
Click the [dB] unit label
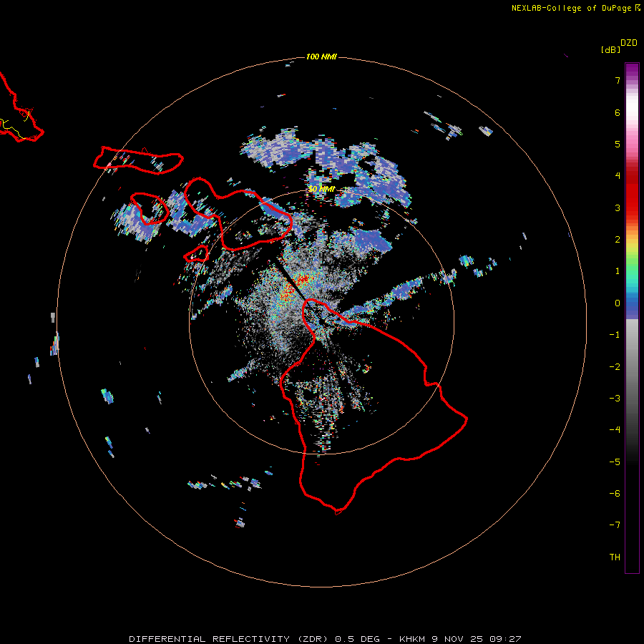[611, 49]
